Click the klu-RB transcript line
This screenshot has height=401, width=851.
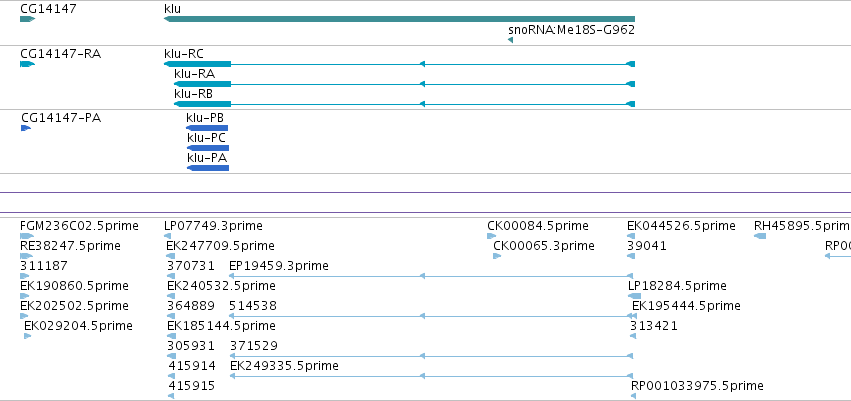coord(404,104)
